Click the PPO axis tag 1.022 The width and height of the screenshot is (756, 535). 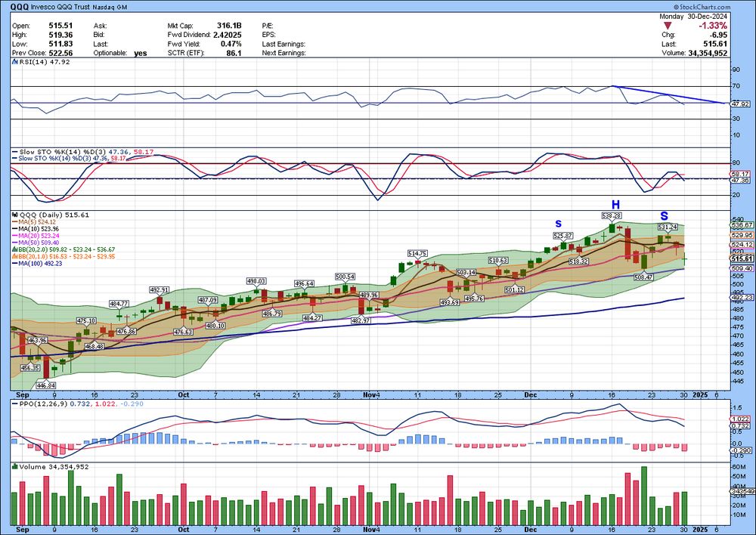click(x=741, y=419)
